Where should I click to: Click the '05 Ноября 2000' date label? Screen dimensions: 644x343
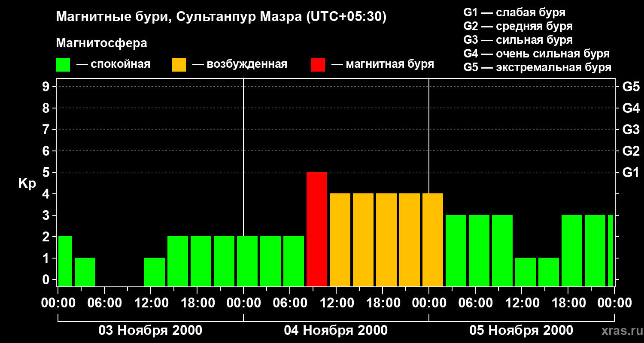(x=521, y=331)
